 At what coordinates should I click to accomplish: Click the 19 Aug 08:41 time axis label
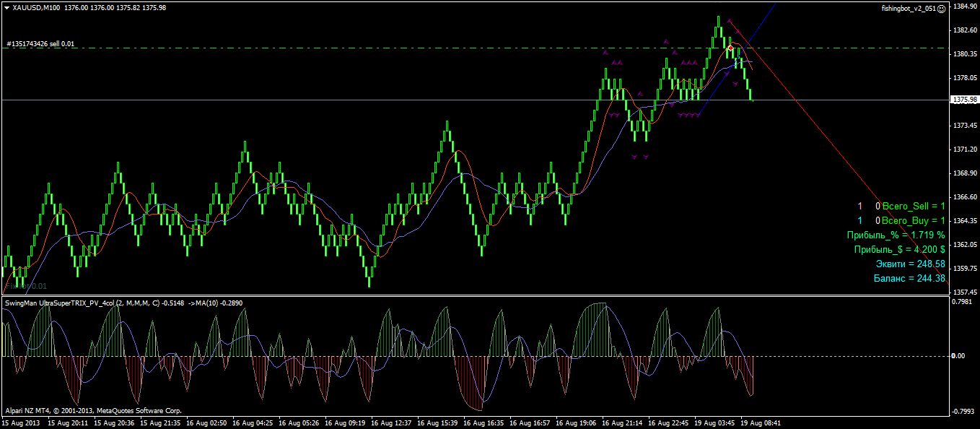(x=761, y=422)
